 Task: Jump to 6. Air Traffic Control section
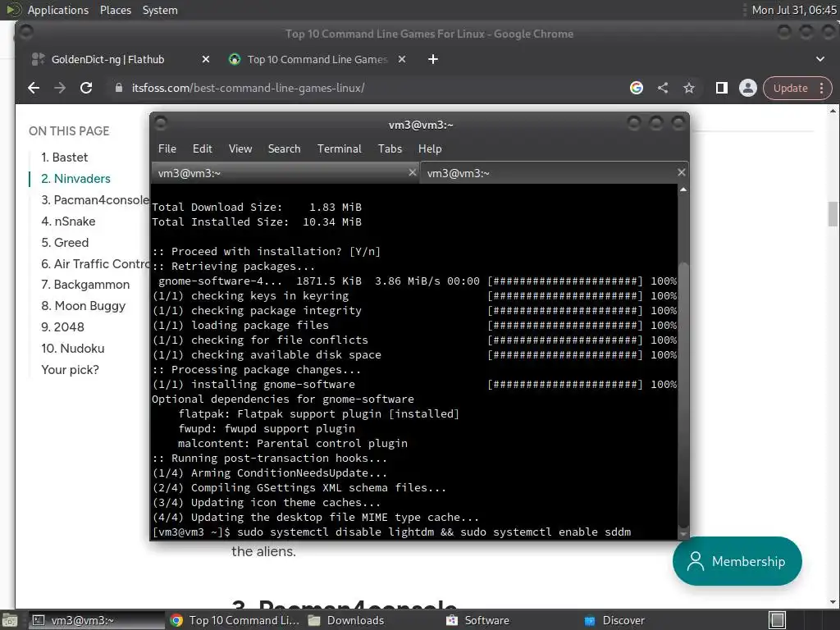point(95,264)
